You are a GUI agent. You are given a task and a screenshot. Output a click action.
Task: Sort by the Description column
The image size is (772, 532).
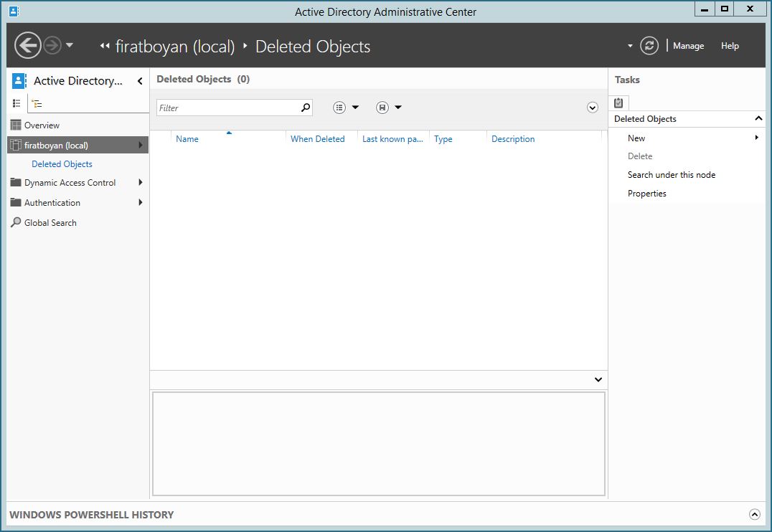513,139
